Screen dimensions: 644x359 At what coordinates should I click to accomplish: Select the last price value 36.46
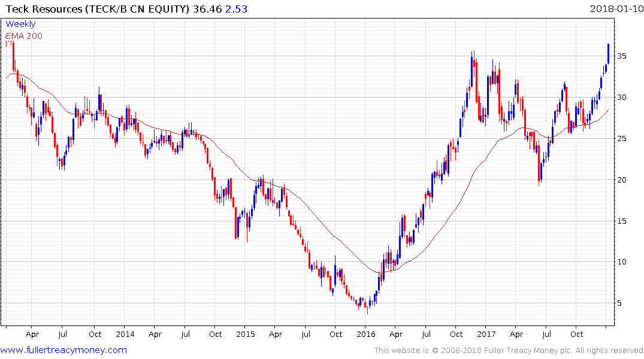(207, 9)
